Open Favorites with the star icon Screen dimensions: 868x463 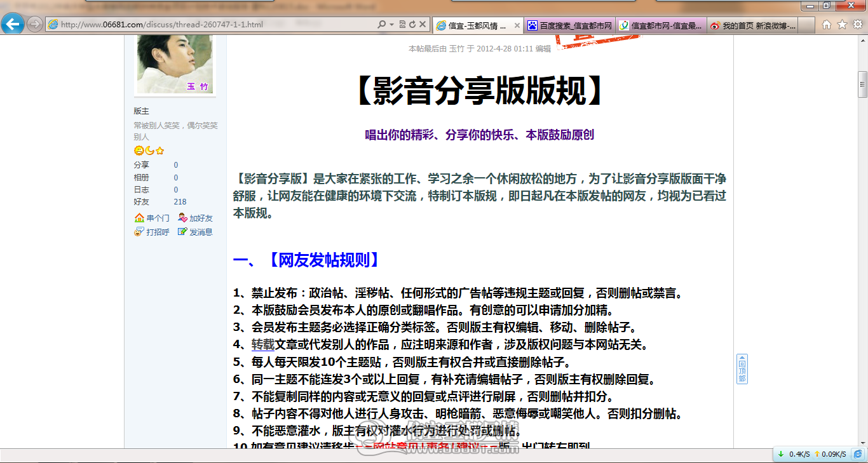[x=842, y=25]
